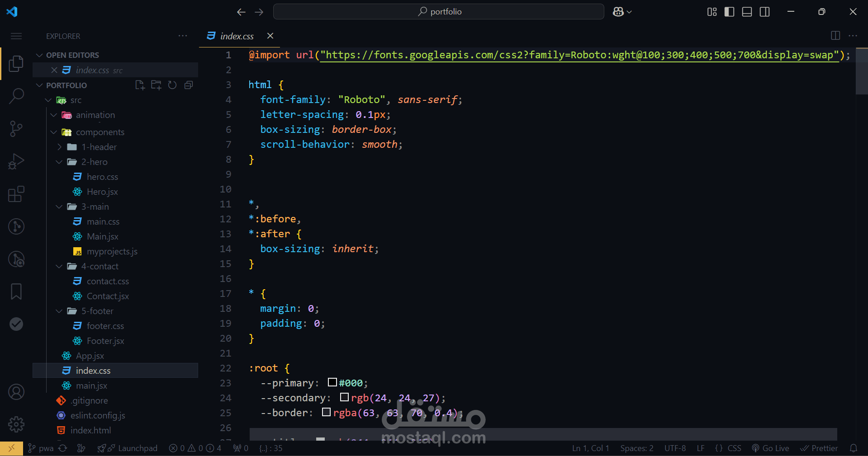Open the Search view in activity bar
This screenshot has height=456, width=868.
16,96
